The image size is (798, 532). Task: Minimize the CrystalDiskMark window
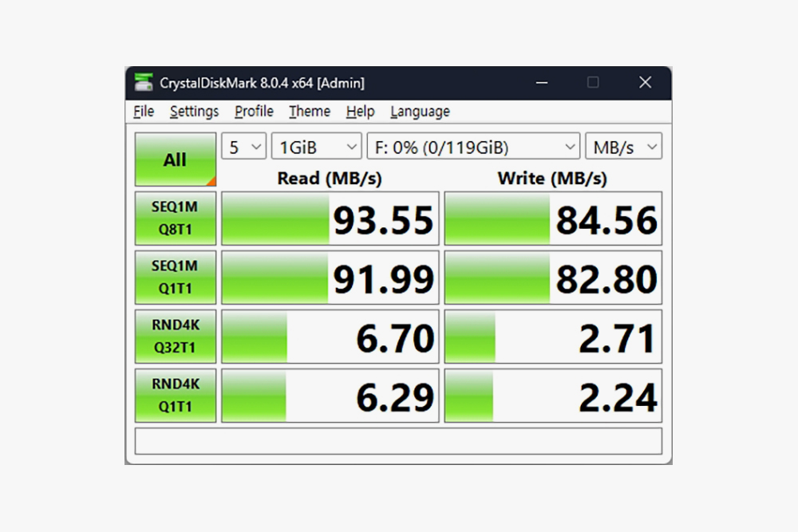pyautogui.click(x=542, y=82)
